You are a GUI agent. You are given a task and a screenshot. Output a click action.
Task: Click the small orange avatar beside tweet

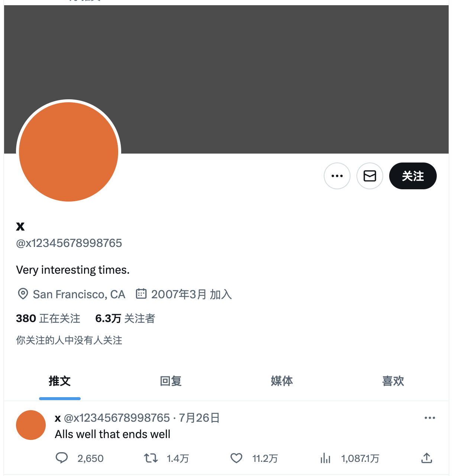point(31,425)
